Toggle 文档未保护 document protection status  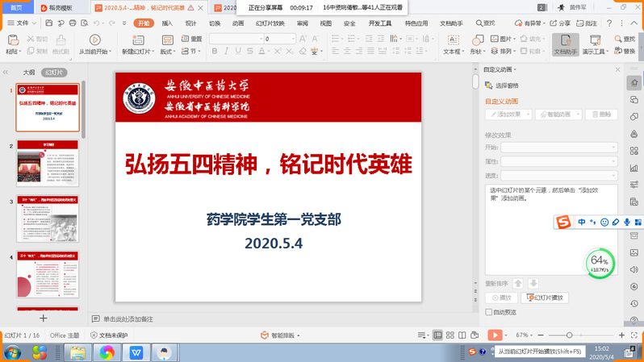(109, 335)
